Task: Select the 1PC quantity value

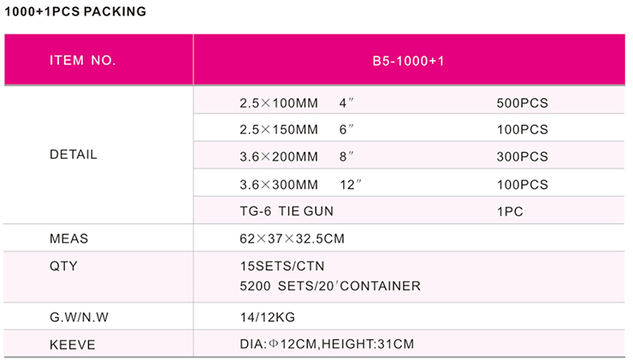Action: click(x=509, y=210)
